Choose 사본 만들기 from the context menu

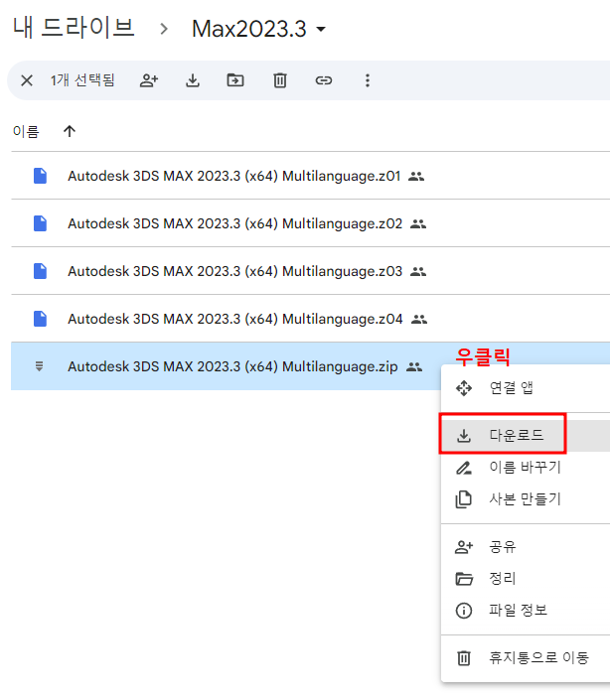point(526,499)
